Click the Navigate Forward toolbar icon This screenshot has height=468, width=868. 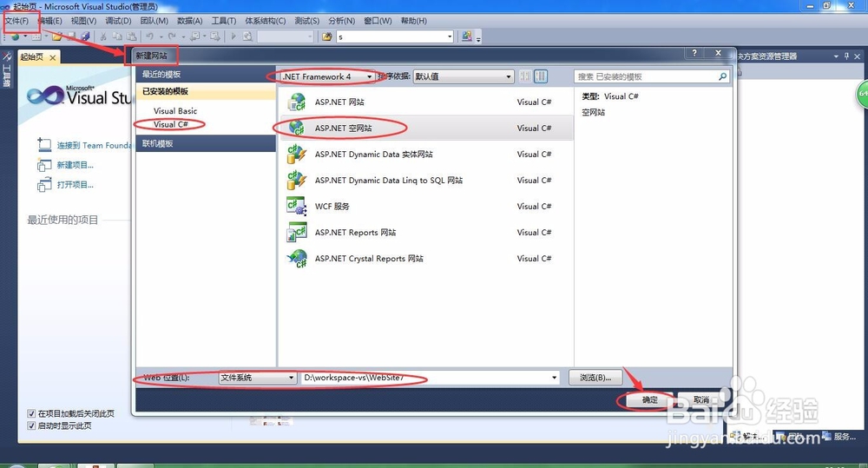pyautogui.click(x=214, y=36)
